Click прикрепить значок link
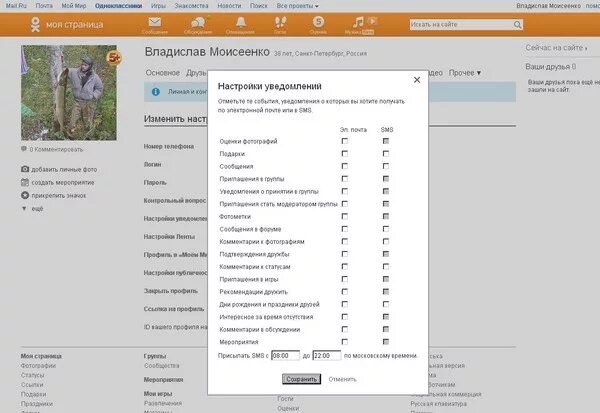 pyautogui.click(x=59, y=196)
